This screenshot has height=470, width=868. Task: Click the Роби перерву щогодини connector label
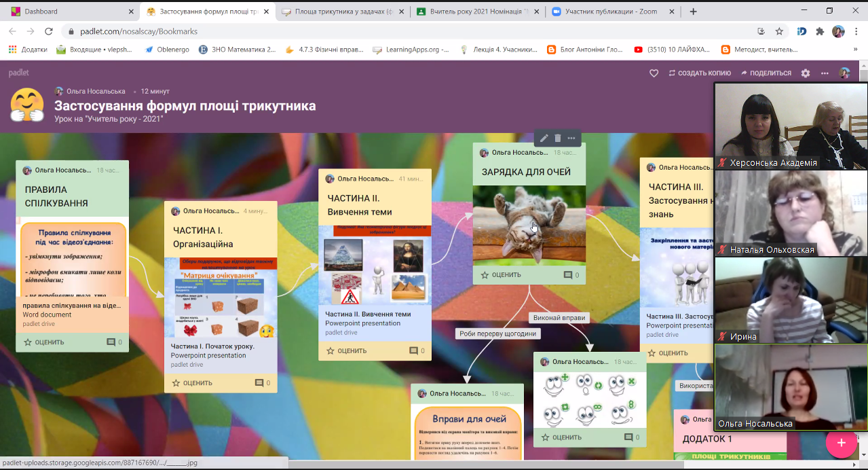click(498, 333)
